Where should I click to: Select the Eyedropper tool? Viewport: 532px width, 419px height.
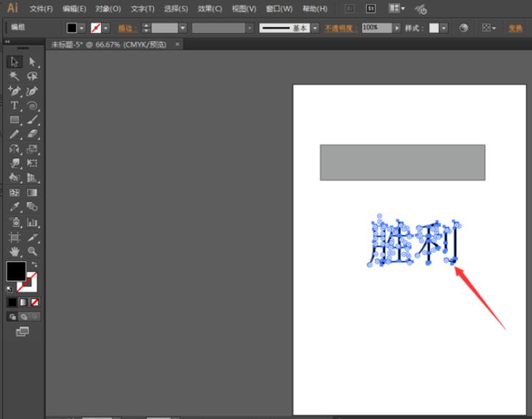pos(14,206)
